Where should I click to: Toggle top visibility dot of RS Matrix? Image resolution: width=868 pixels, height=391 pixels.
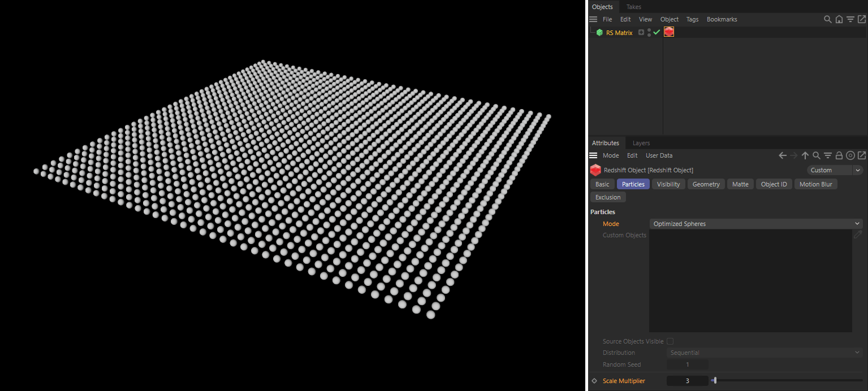tap(648, 30)
